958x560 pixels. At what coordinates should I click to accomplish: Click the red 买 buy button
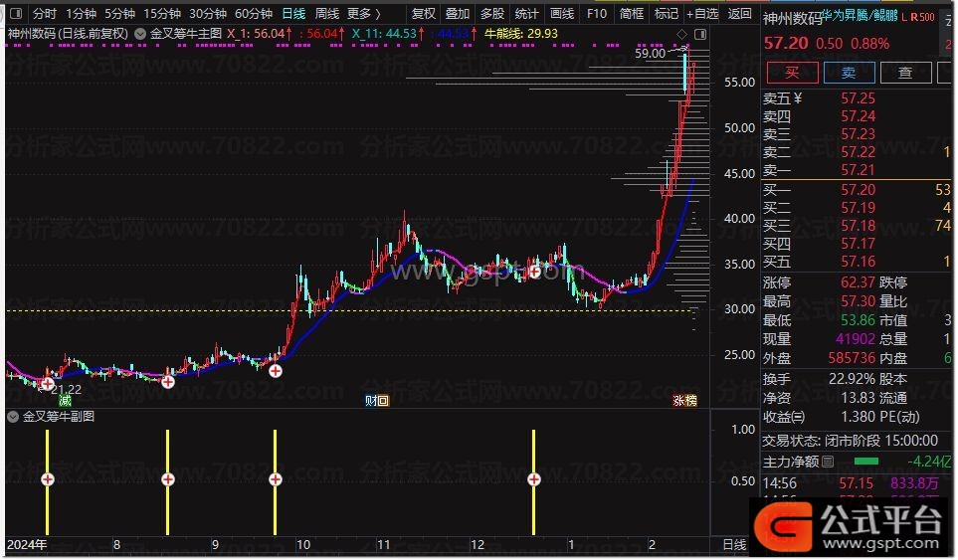(x=792, y=73)
